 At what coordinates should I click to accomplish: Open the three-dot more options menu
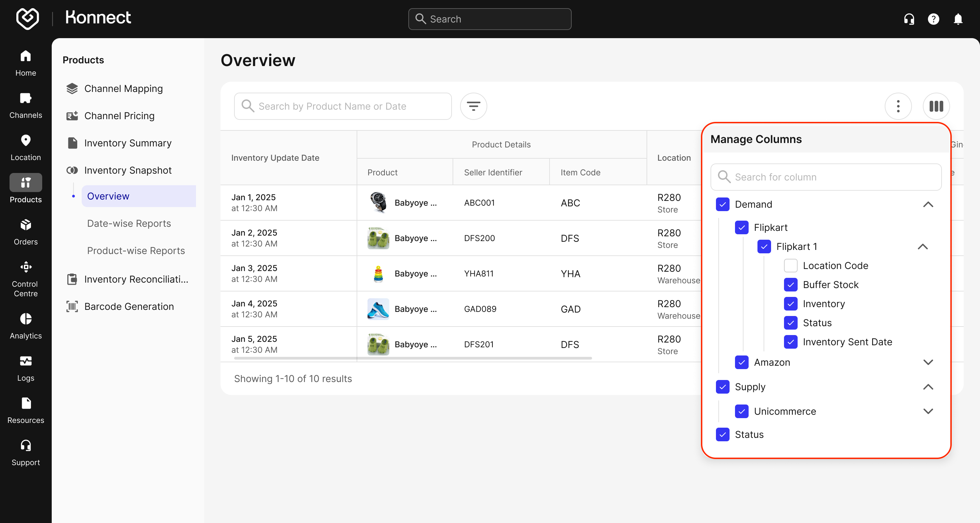[x=898, y=106]
